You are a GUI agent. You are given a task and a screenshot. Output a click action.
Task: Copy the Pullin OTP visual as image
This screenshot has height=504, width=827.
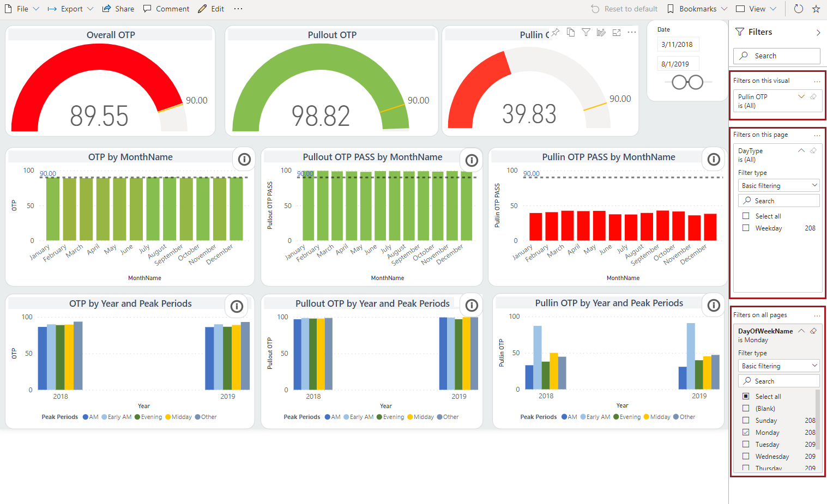(x=570, y=33)
